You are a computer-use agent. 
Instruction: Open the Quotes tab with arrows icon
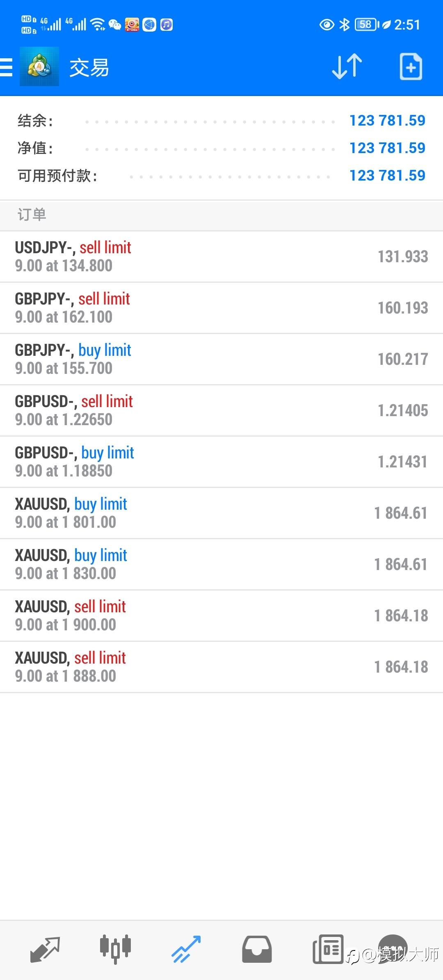click(45, 949)
